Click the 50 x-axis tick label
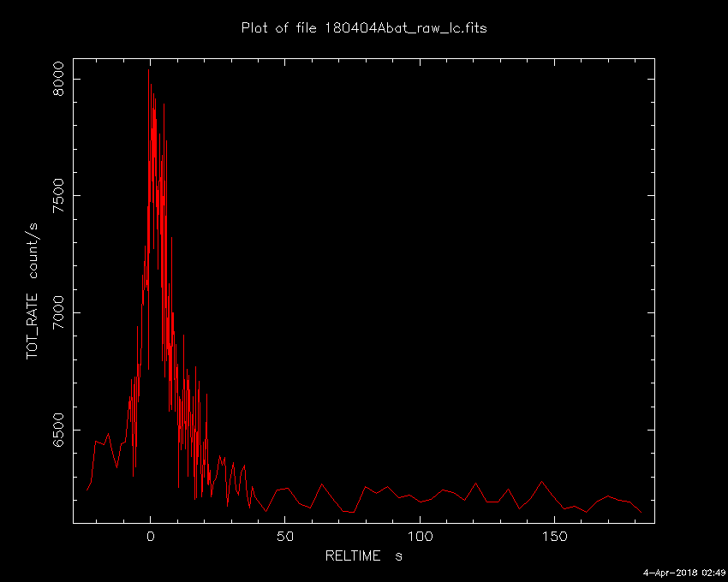Image resolution: width=728 pixels, height=582 pixels. (x=285, y=537)
